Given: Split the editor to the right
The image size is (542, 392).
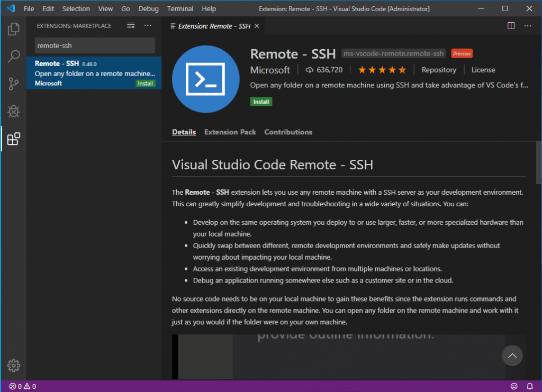Looking at the screenshot, I should (x=511, y=26).
